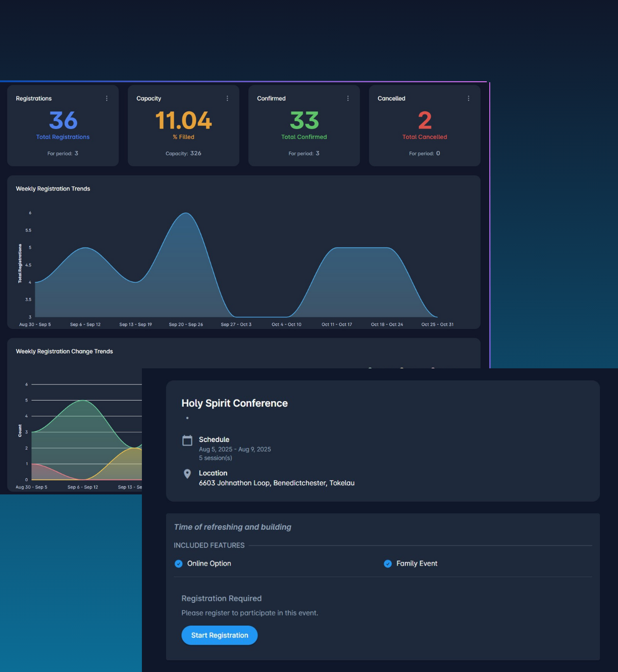The height and width of the screenshot is (672, 618).
Task: Click the Sep 20 - Sep 26 chart peak
Action: click(x=186, y=213)
